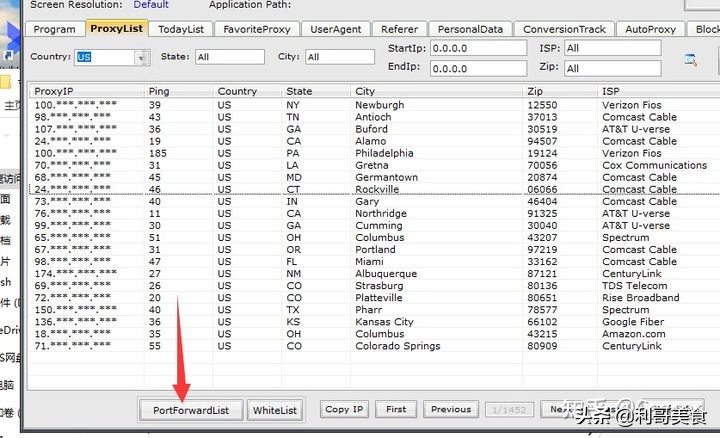720x438 pixels.
Task: Switch to the AutoProxy tab
Action: click(x=650, y=29)
